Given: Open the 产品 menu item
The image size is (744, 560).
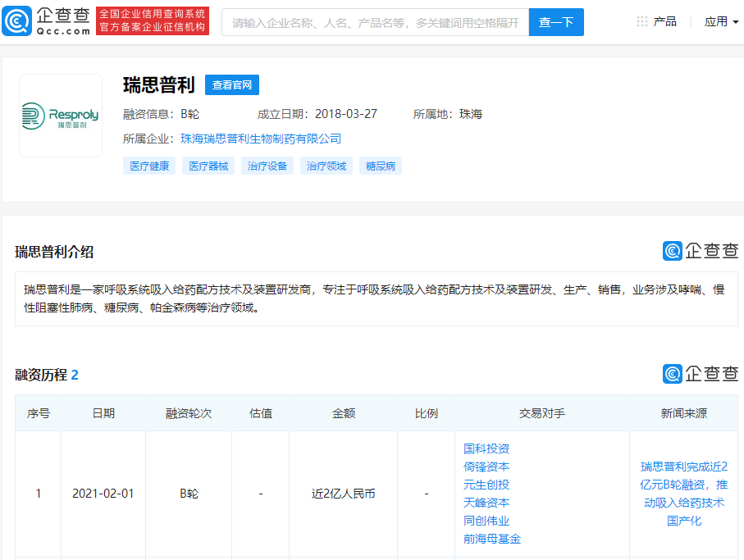Looking at the screenshot, I should click(664, 21).
